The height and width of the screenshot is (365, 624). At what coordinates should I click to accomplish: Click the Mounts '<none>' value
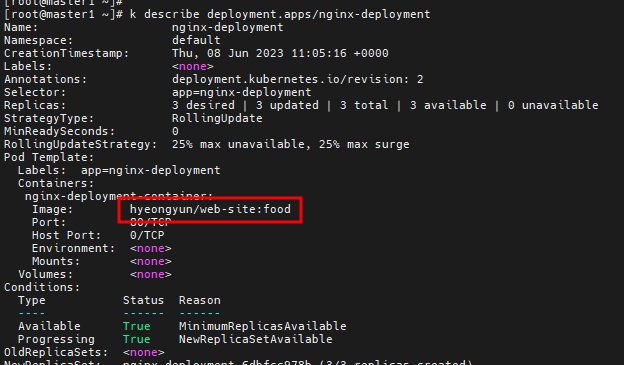150,262
